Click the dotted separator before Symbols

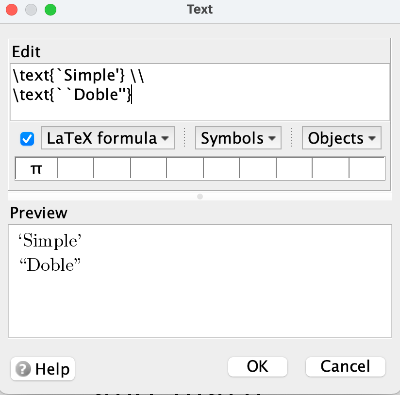(x=184, y=137)
